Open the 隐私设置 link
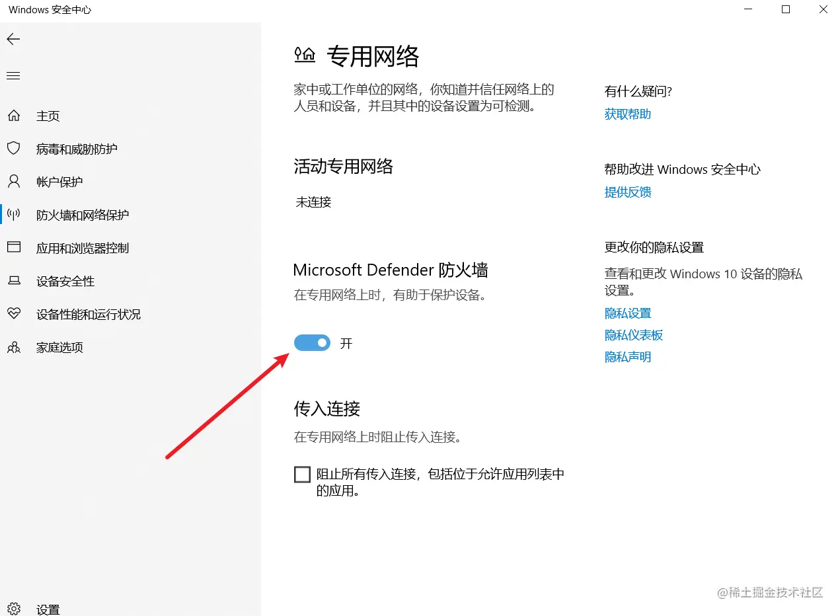840x616 pixels. (x=628, y=313)
